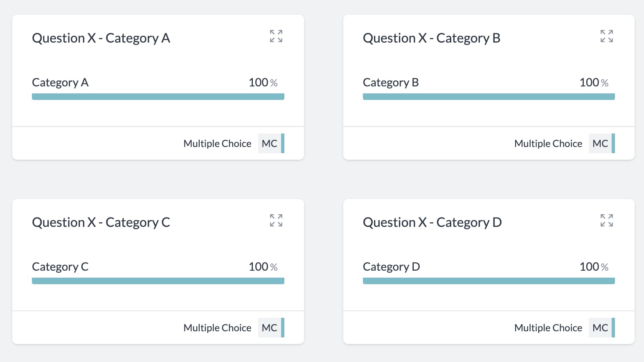644x362 pixels.
Task: Click the Category A progress bar
Action: pos(158,97)
